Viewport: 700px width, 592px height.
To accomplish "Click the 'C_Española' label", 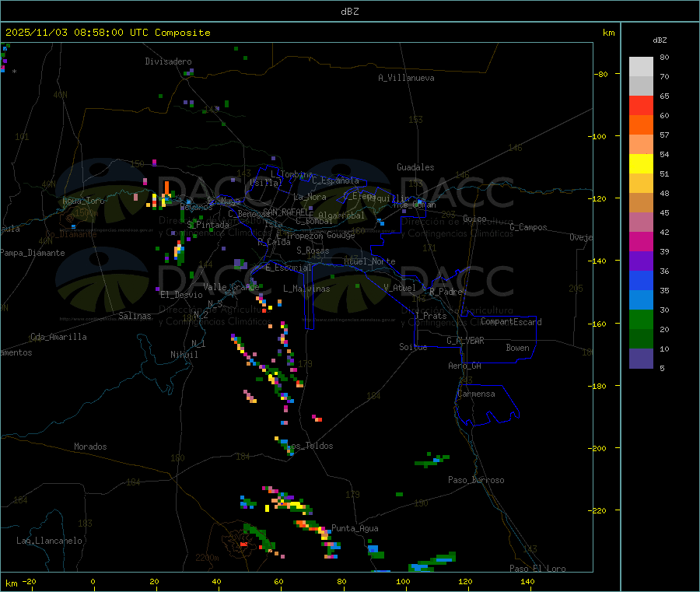I will (335, 180).
